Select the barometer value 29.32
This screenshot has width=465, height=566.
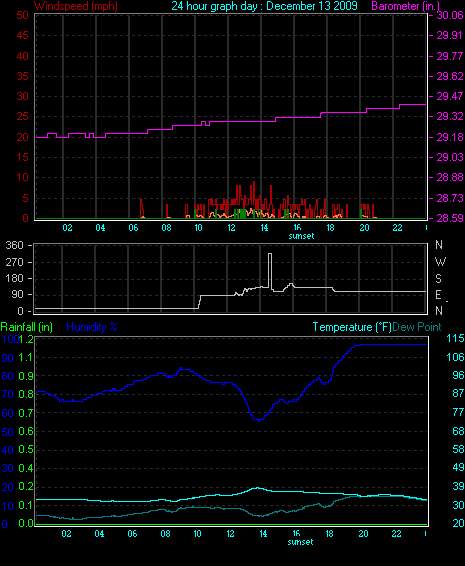450,117
